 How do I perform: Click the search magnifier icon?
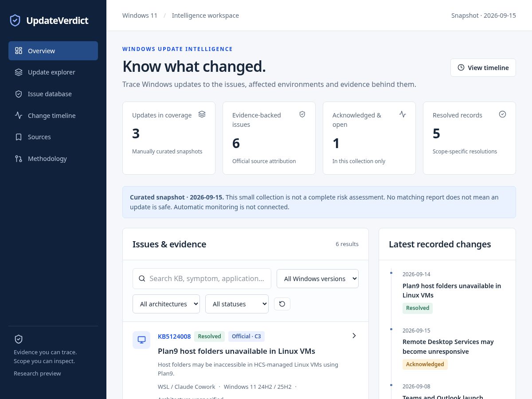click(142, 278)
